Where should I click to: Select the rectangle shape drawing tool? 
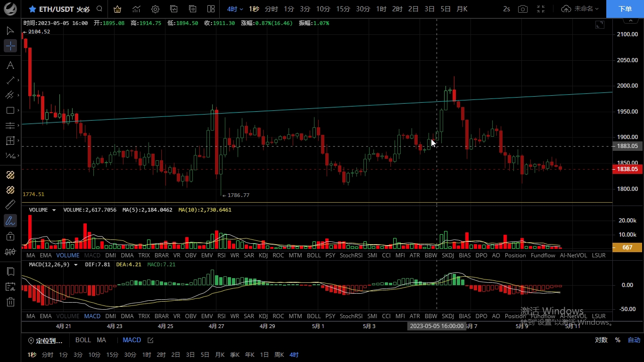click(x=10, y=110)
